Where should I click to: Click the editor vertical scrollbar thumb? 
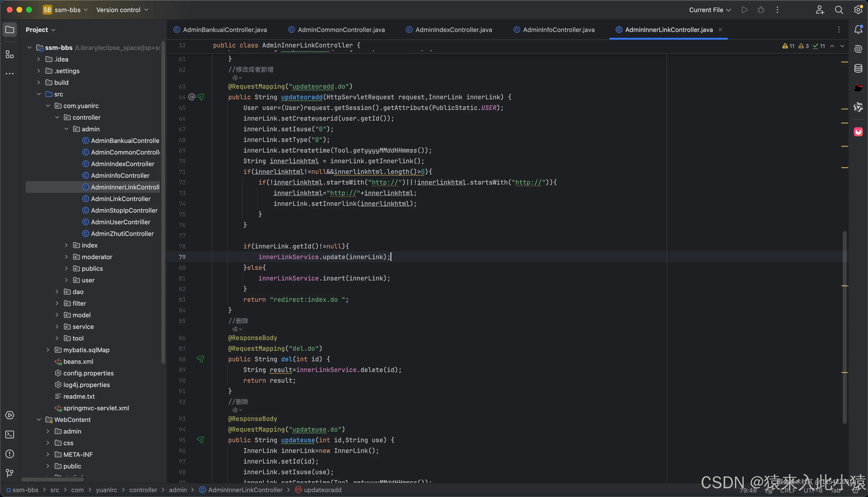click(x=845, y=328)
